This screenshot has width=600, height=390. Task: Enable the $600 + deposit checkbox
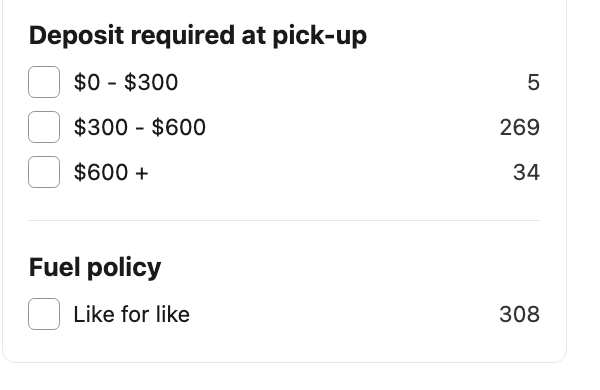[x=44, y=172]
